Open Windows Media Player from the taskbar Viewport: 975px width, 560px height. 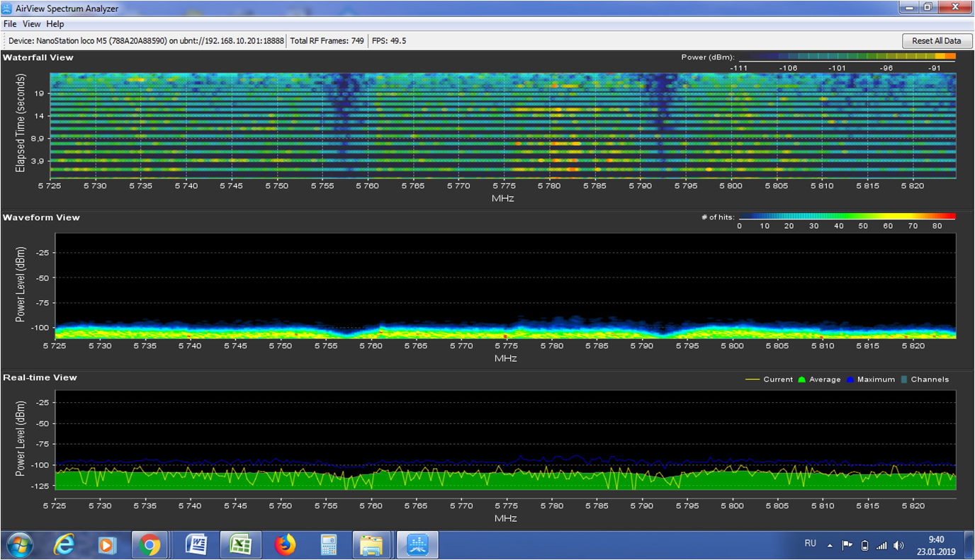click(x=107, y=545)
